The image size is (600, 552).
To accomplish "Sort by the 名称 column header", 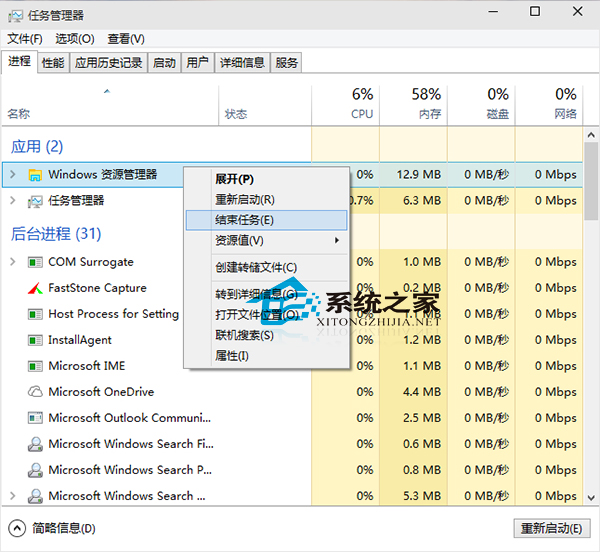I will [x=110, y=104].
